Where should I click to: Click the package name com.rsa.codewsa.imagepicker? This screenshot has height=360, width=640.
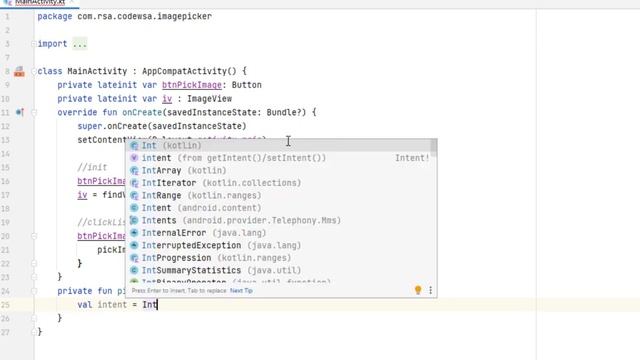144,16
